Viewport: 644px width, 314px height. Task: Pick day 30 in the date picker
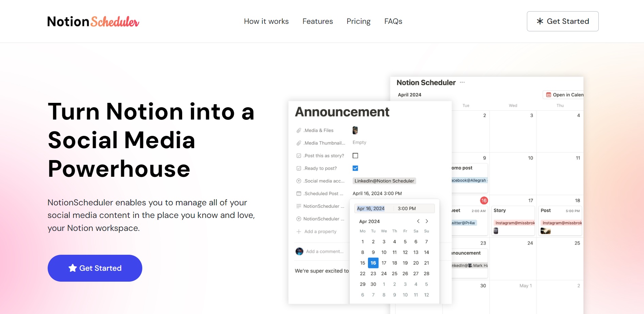(x=373, y=284)
